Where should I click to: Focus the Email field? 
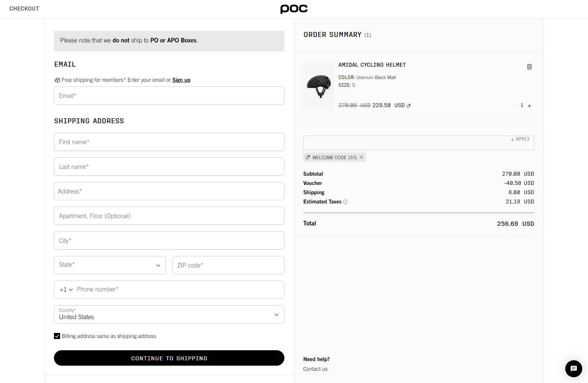[x=169, y=96]
